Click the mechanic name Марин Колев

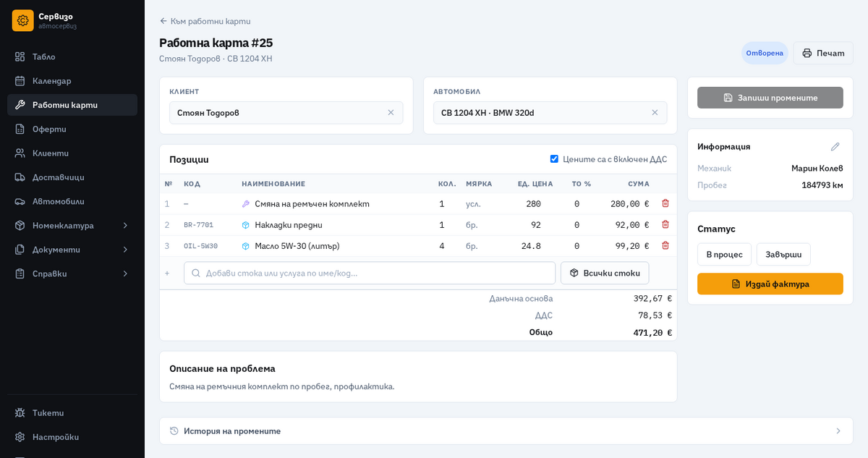tap(817, 168)
